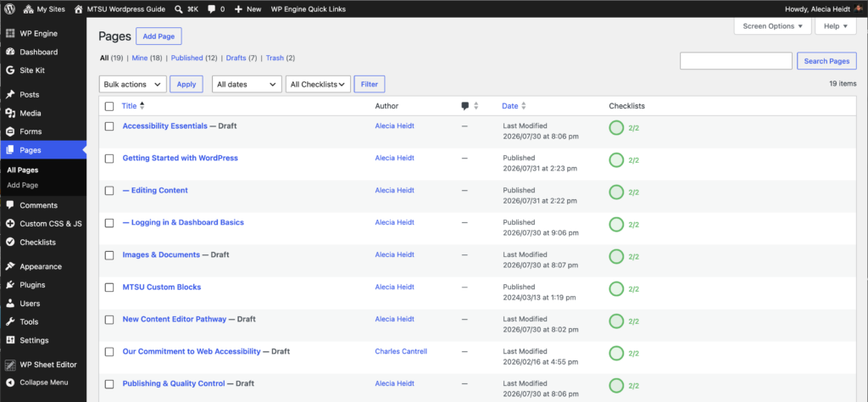The width and height of the screenshot is (868, 402).
Task: Click the Site Kit G icon
Action: (x=10, y=70)
